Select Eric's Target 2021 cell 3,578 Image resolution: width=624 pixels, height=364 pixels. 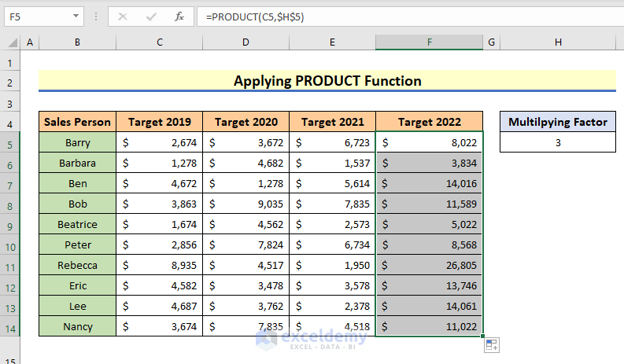tap(332, 285)
